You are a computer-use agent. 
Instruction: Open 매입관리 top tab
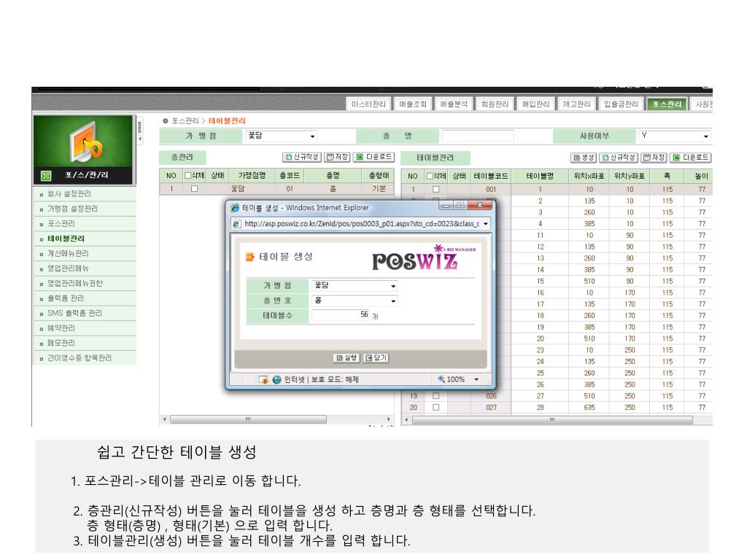click(535, 104)
